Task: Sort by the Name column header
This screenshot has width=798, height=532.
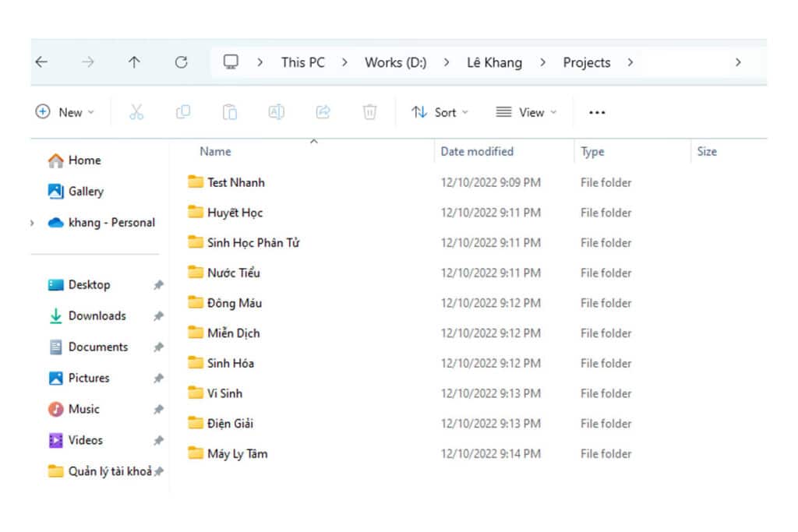Action: point(215,152)
